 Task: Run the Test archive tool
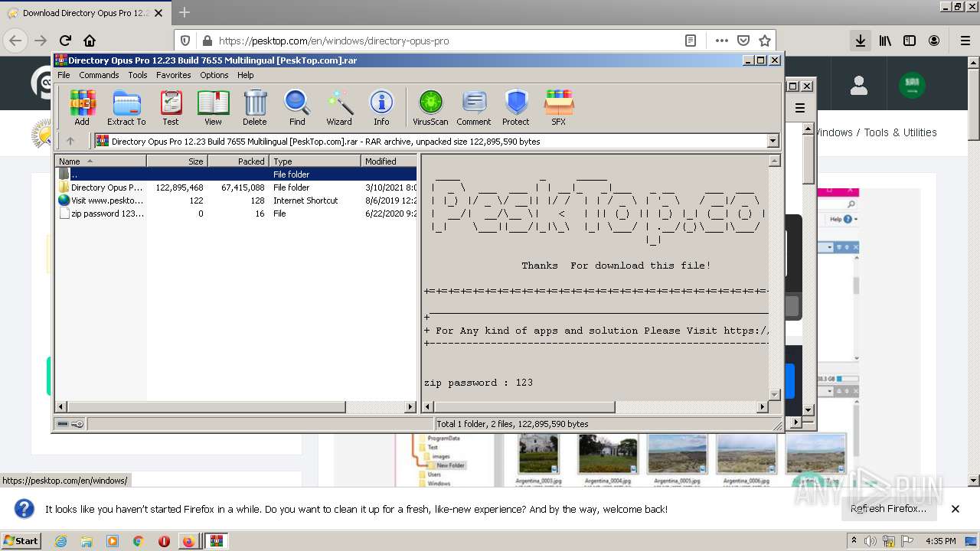tap(171, 107)
